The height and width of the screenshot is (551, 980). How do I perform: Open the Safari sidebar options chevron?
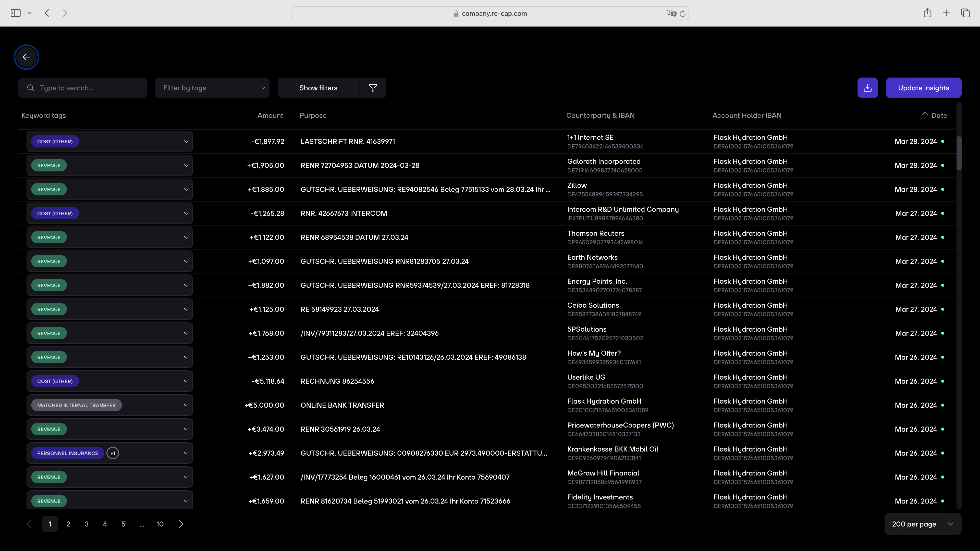[x=29, y=13]
